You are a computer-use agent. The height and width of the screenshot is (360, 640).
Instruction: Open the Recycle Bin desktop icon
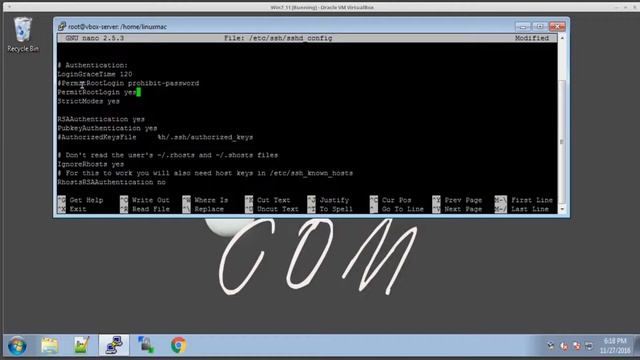(x=23, y=35)
